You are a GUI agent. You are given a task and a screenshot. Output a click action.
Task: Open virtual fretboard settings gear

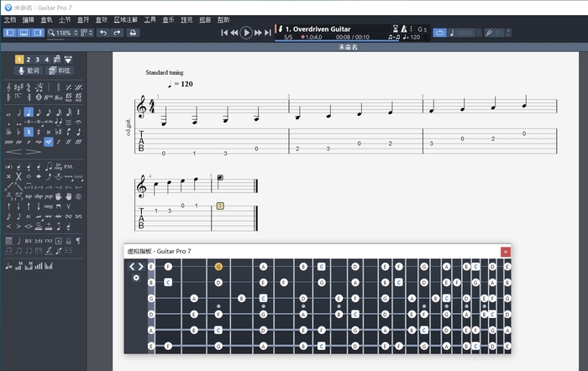pos(136,278)
